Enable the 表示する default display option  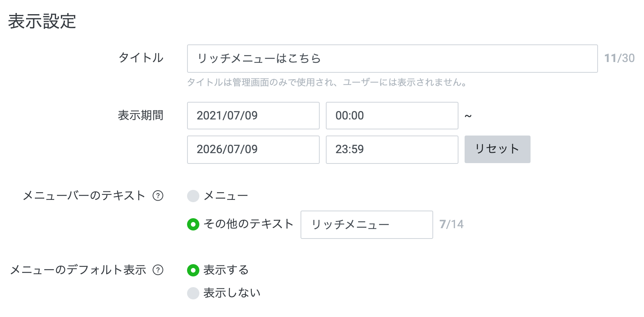[x=193, y=270]
